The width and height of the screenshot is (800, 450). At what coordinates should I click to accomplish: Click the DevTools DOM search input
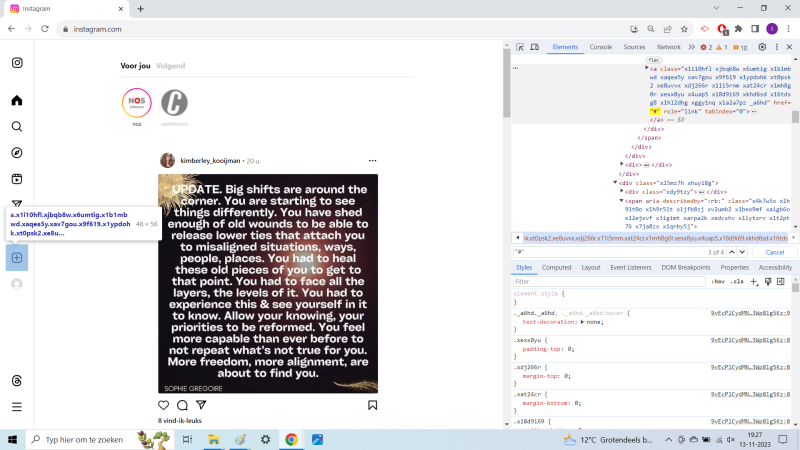[x=607, y=252]
